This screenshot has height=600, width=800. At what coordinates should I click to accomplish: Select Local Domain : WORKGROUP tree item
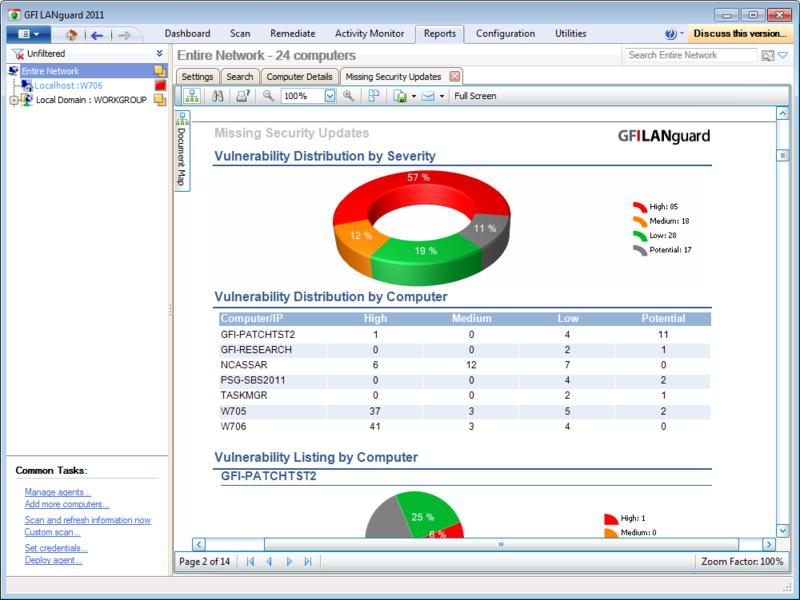click(x=91, y=100)
